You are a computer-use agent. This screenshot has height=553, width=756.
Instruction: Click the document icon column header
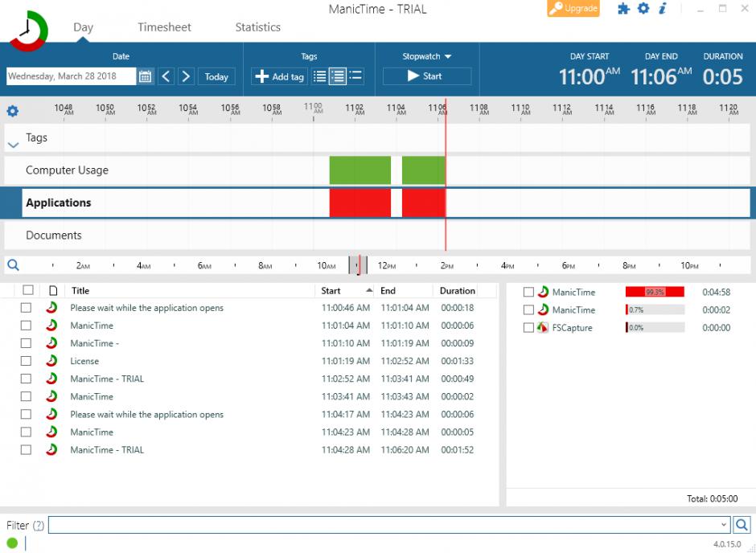pyautogui.click(x=54, y=290)
